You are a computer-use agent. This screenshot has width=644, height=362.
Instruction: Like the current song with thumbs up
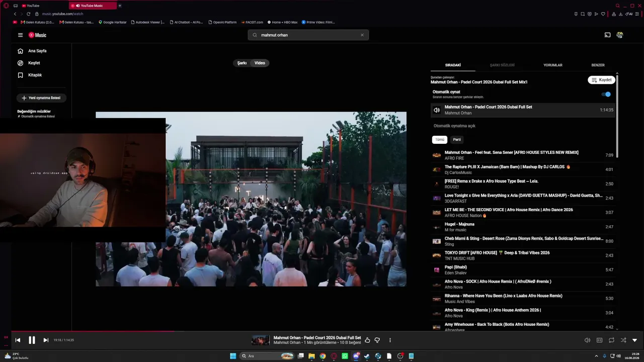click(367, 340)
